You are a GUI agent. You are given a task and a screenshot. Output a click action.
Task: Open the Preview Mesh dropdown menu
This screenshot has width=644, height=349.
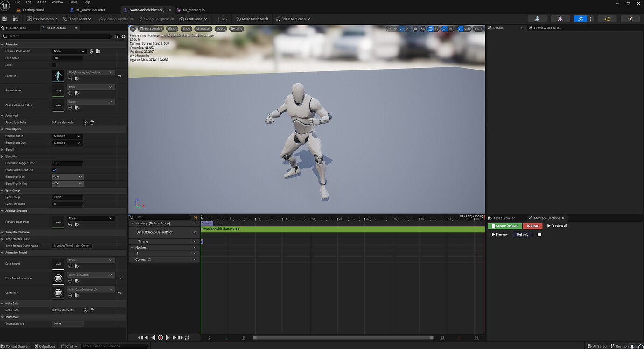(x=42, y=19)
